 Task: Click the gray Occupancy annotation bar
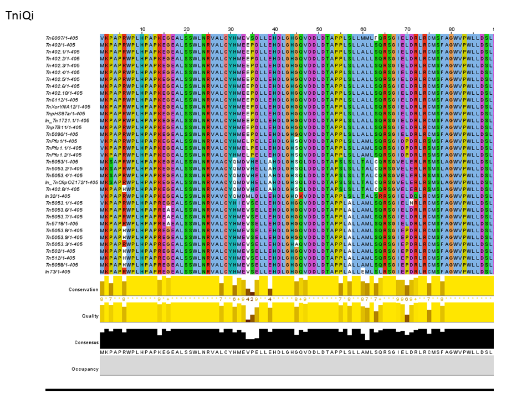point(296,366)
